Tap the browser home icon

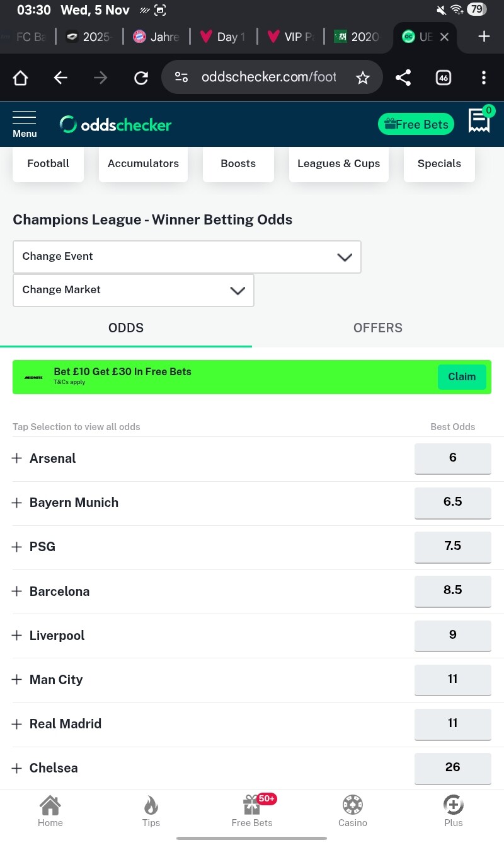pos(21,78)
